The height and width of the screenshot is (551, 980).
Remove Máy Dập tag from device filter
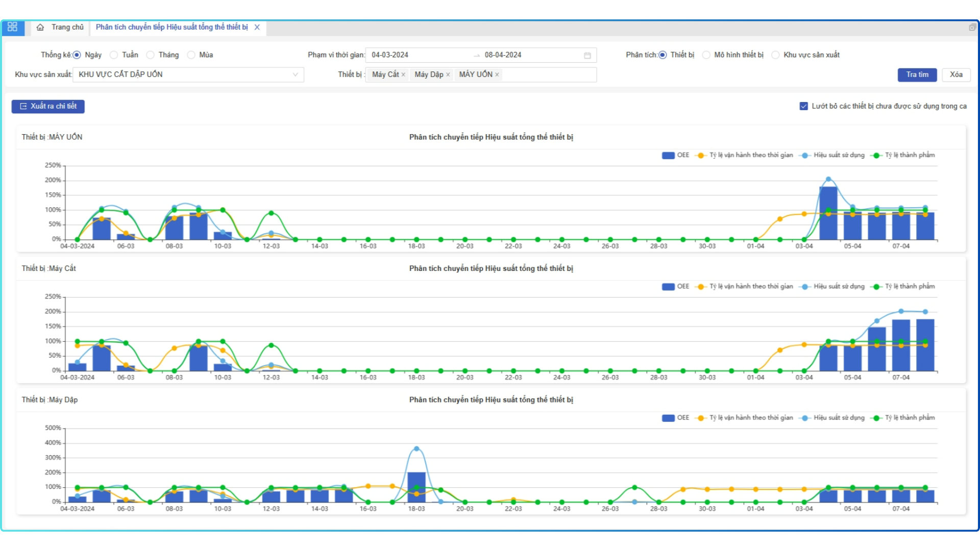(x=448, y=74)
